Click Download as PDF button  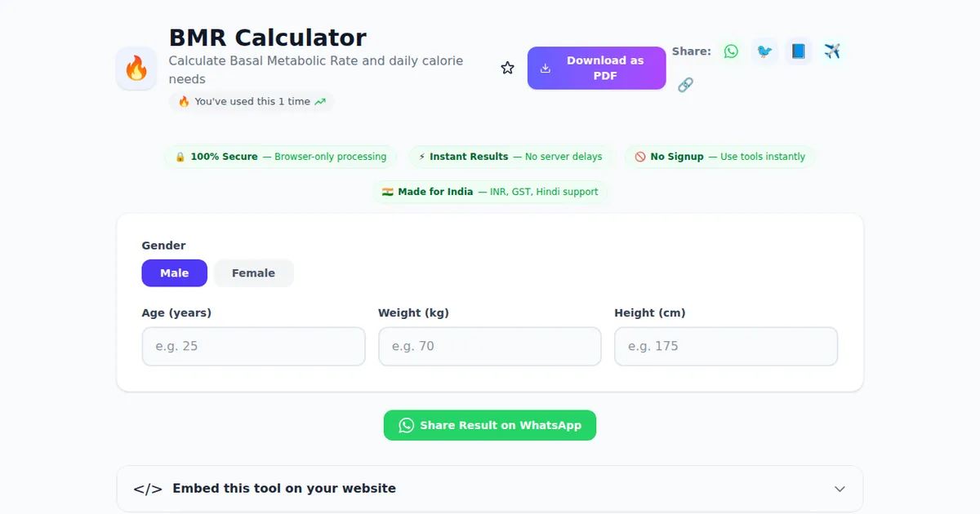click(596, 68)
